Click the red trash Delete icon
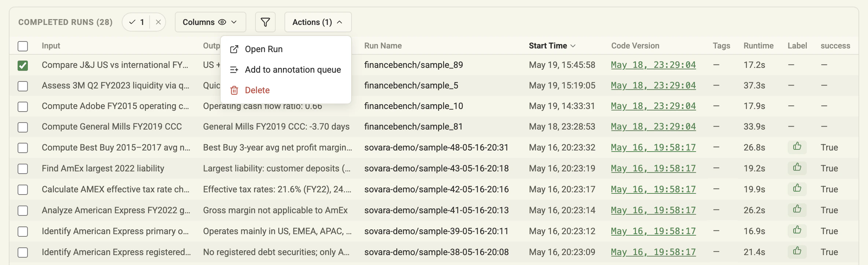Viewport: 868px width, 265px height. click(x=234, y=90)
